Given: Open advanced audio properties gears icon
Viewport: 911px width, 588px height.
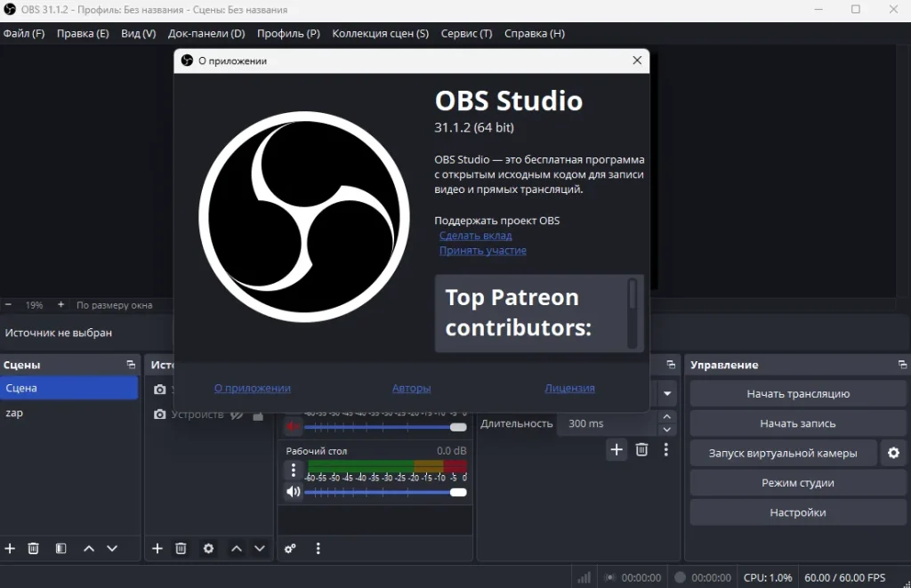Looking at the screenshot, I should point(290,549).
